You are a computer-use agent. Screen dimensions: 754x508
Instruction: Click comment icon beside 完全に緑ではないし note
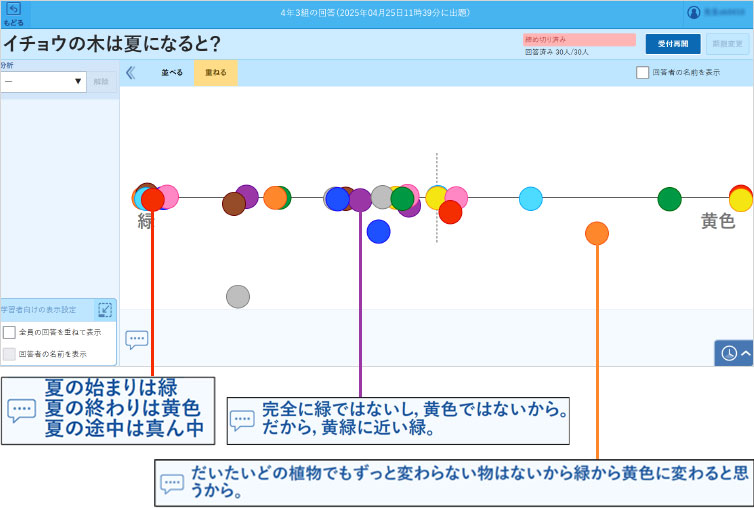[x=242, y=420]
